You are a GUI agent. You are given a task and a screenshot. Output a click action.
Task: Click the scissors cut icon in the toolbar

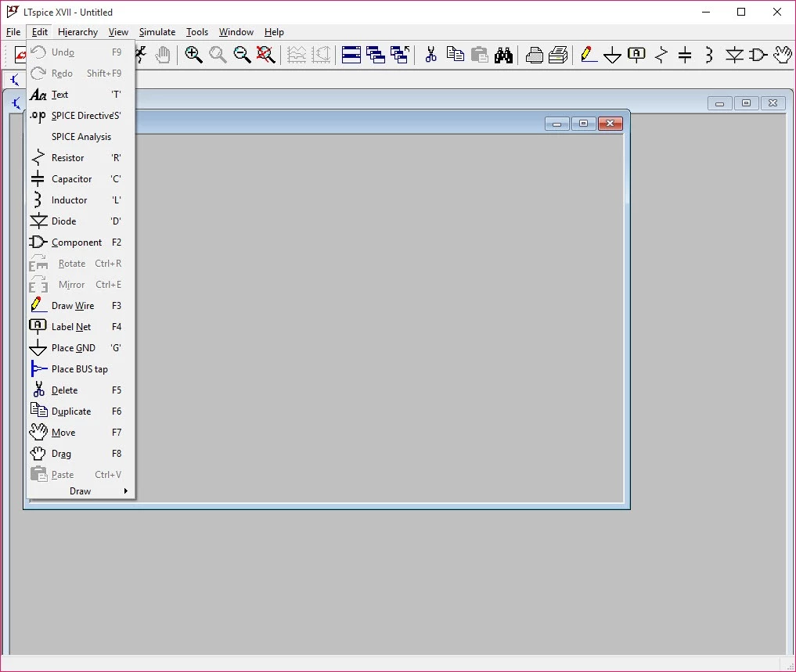[x=430, y=55]
